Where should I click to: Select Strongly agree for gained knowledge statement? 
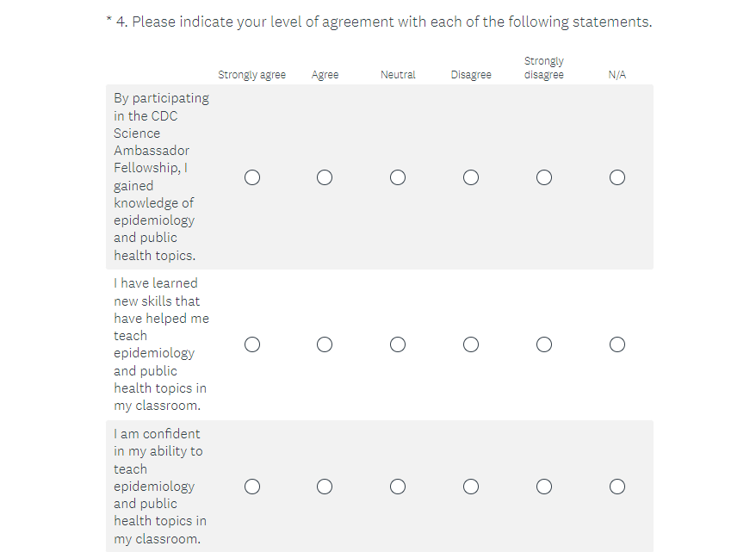tap(251, 177)
